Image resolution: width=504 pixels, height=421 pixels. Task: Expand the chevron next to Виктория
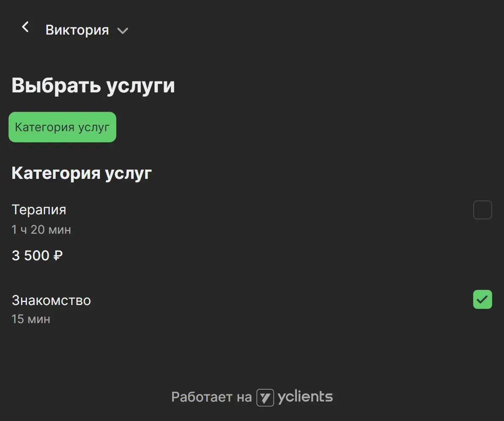122,31
